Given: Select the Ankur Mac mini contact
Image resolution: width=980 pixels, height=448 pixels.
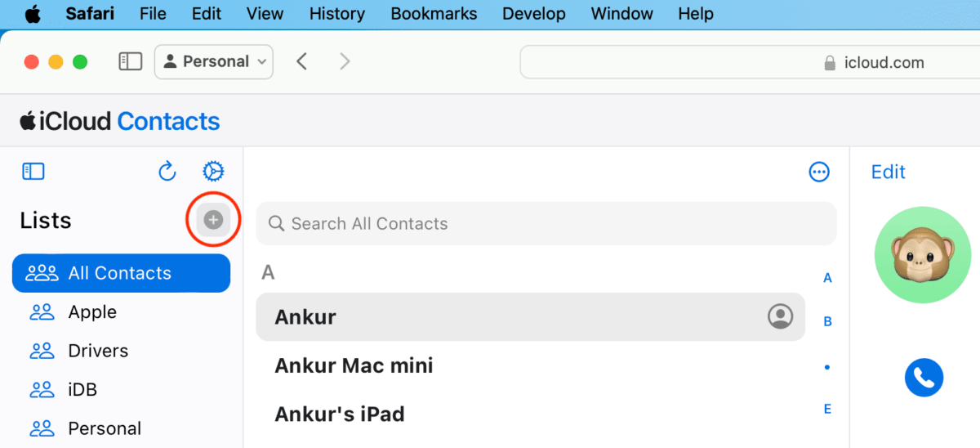Looking at the screenshot, I should (x=530, y=365).
